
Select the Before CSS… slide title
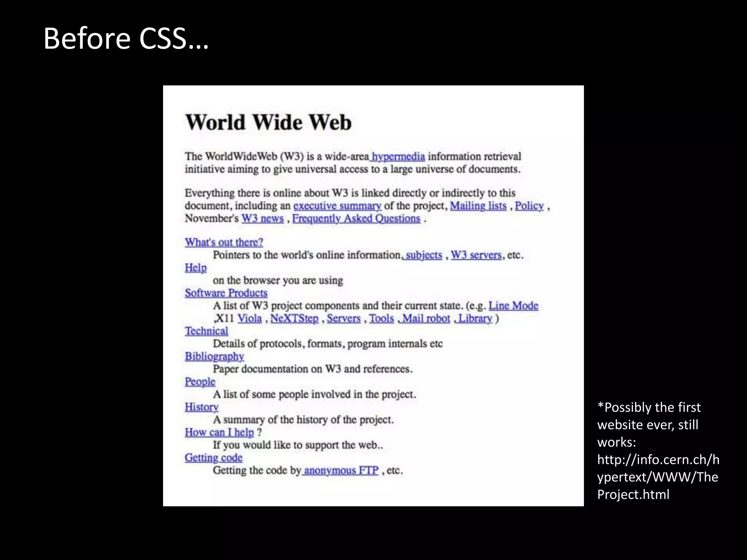point(126,38)
